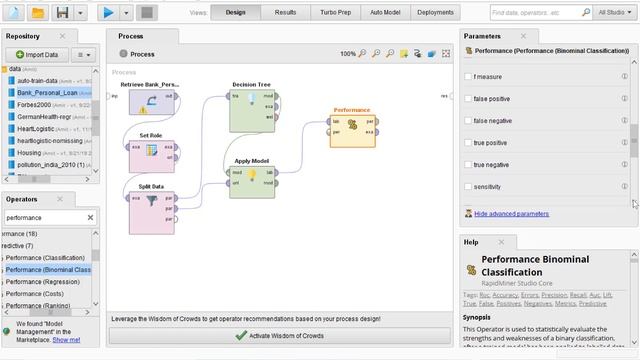Select the Performance operator

(x=353, y=131)
